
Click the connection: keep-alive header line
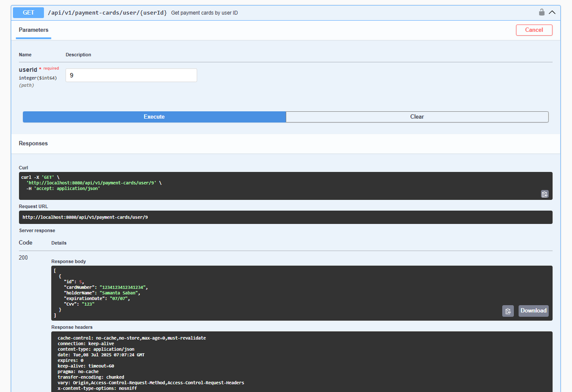86,343
